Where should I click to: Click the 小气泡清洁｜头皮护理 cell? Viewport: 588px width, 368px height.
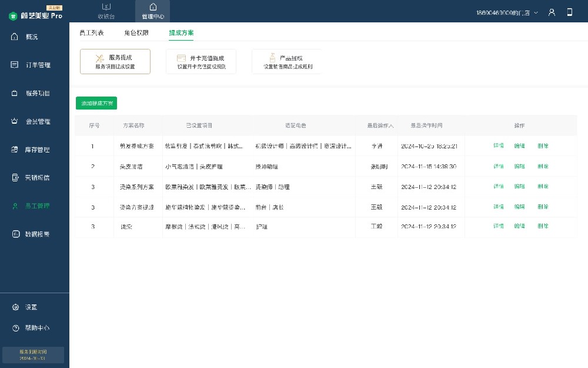click(194, 167)
